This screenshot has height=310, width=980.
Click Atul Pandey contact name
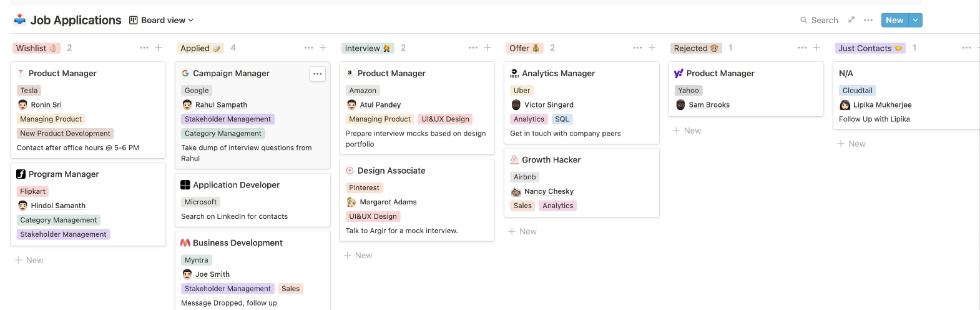[380, 105]
